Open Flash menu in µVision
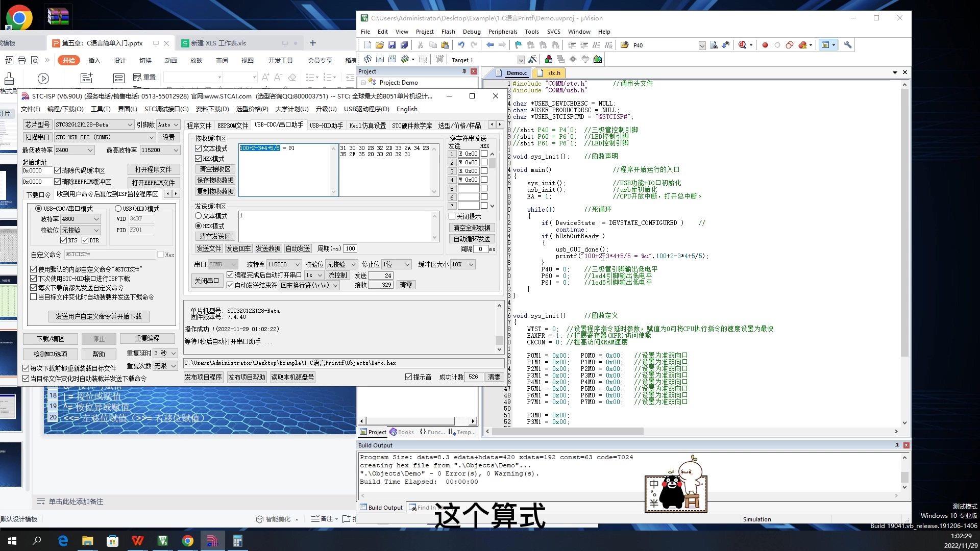Screen dimensions: 980x551 pos(448,32)
